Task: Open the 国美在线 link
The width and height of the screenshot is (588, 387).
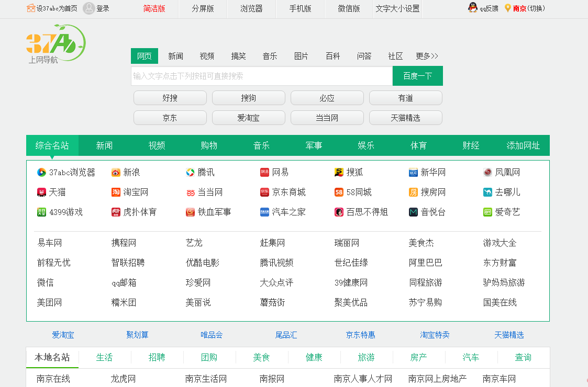Action: 500,302
